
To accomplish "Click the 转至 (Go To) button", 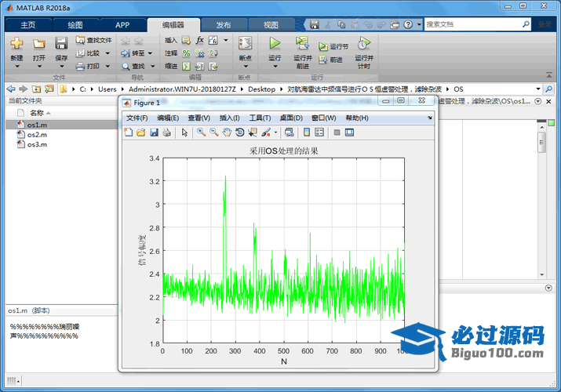I will click(133, 53).
